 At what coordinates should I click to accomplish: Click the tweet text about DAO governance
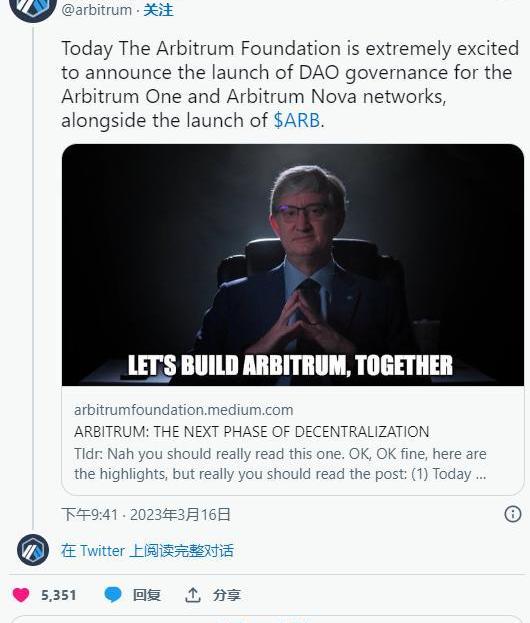tap(290, 84)
